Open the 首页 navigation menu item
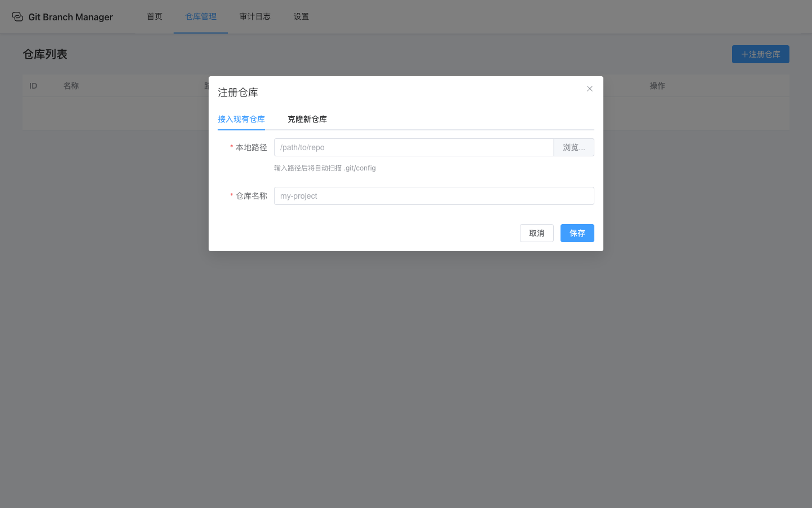 [x=154, y=16]
